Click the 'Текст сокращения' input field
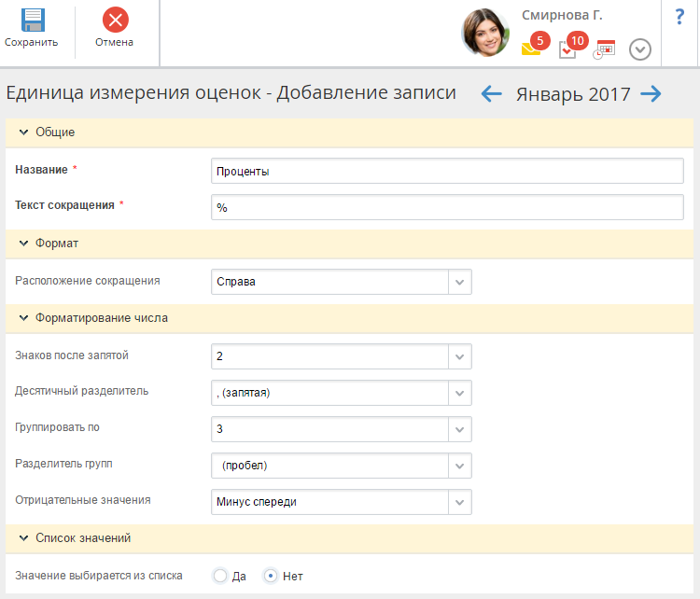 pyautogui.click(x=447, y=207)
